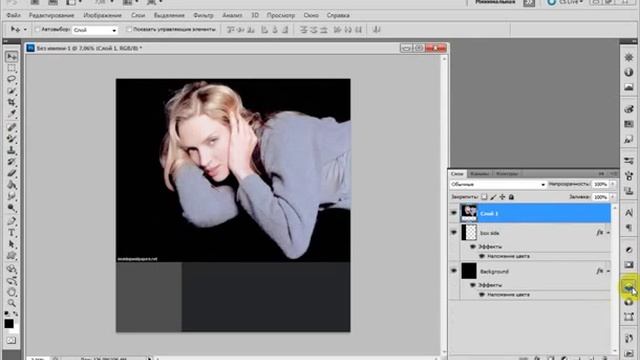
Task: Select the History Brush tool
Action: (11, 162)
